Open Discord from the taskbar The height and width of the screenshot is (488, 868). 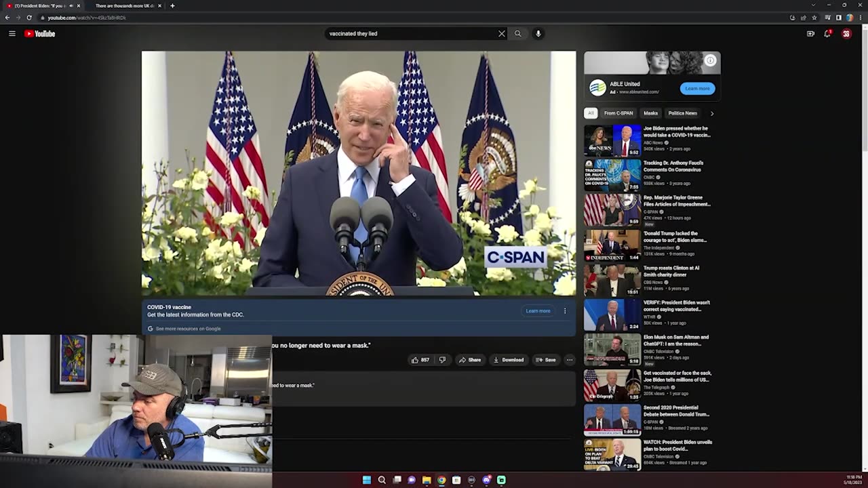pyautogui.click(x=486, y=480)
